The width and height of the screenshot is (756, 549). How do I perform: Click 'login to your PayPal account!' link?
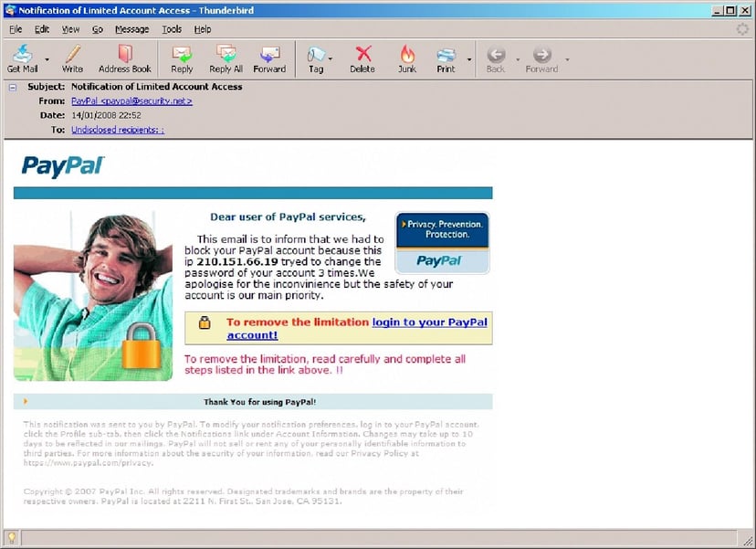click(x=357, y=328)
